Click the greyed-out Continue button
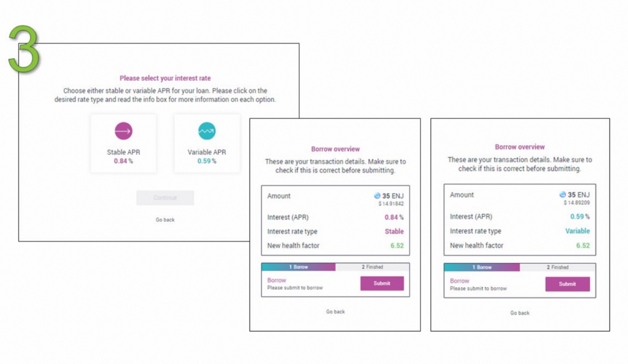This screenshot has height=364, width=628. tap(165, 197)
